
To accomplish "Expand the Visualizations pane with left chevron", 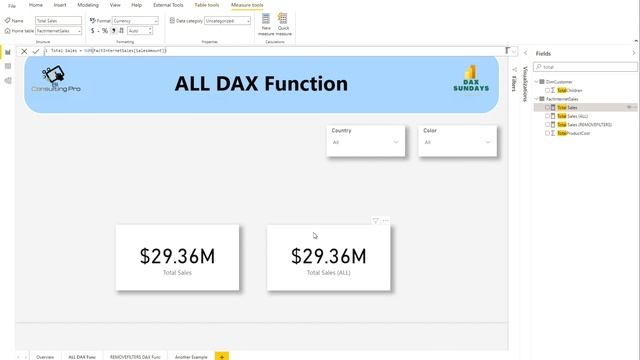I will [x=526, y=53].
